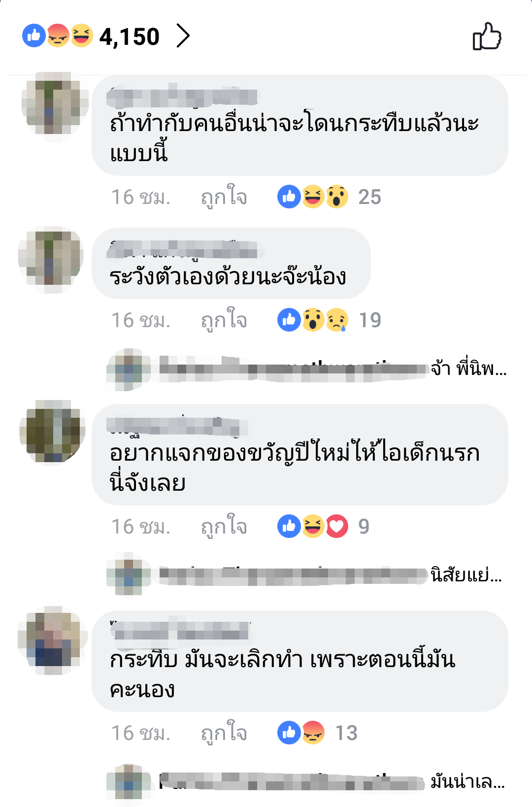The width and height of the screenshot is (532, 807).
Task: Expand the reply ending with มันน่าเล...
Action: [305, 782]
